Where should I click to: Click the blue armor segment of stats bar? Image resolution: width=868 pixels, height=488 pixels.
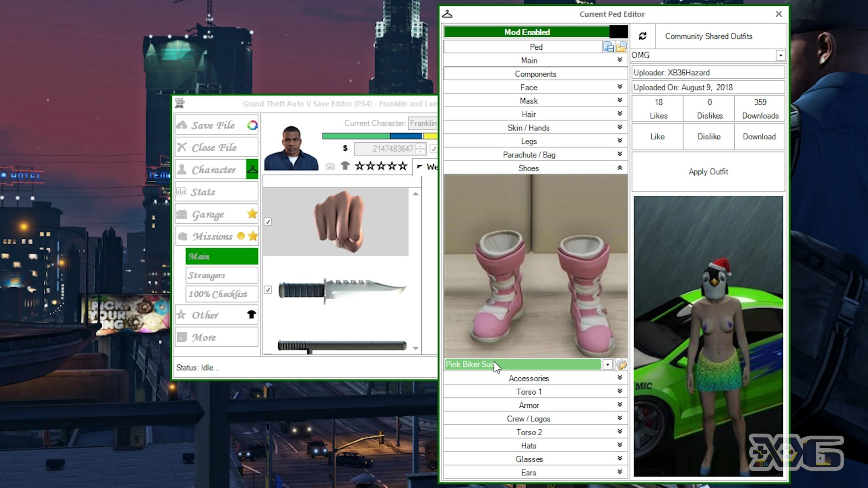tap(406, 136)
